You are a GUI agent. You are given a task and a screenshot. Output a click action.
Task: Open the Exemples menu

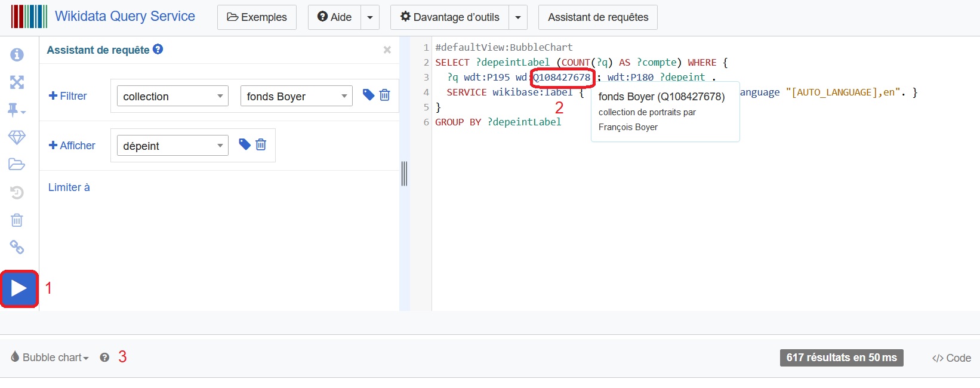(x=257, y=17)
